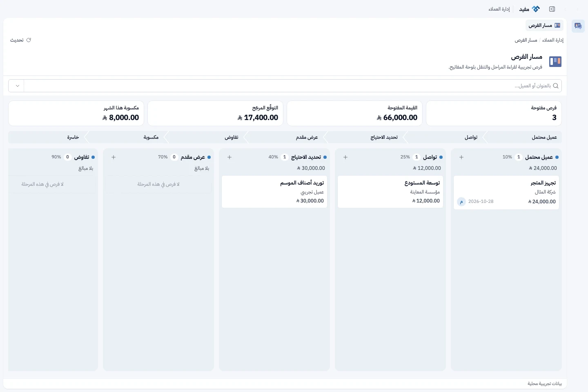Click the مفيد app logo
Image resolution: width=588 pixels, height=392 pixels.
(530, 9)
